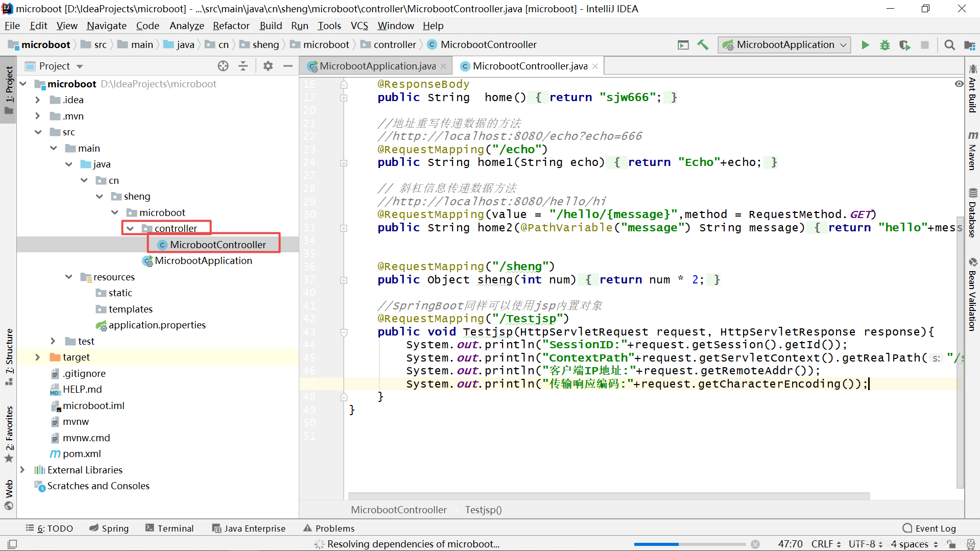The height and width of the screenshot is (551, 980).
Task: Open the File menu
Action: [12, 26]
